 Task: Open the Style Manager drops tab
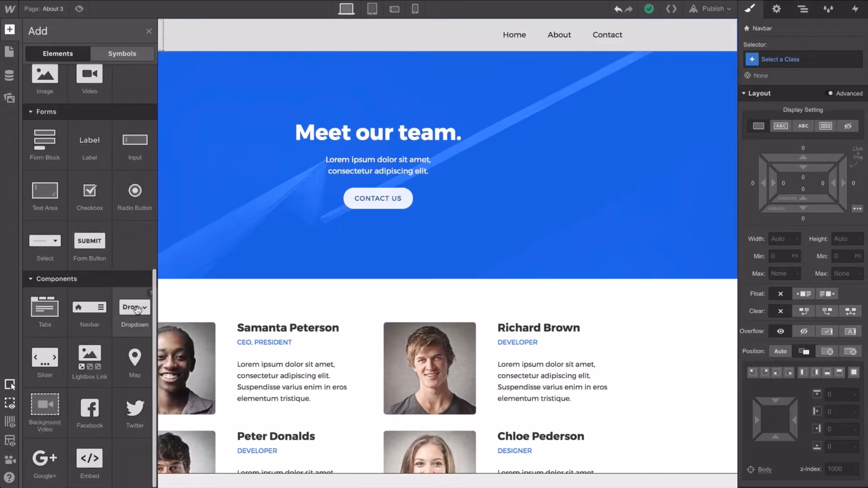pyautogui.click(x=829, y=8)
